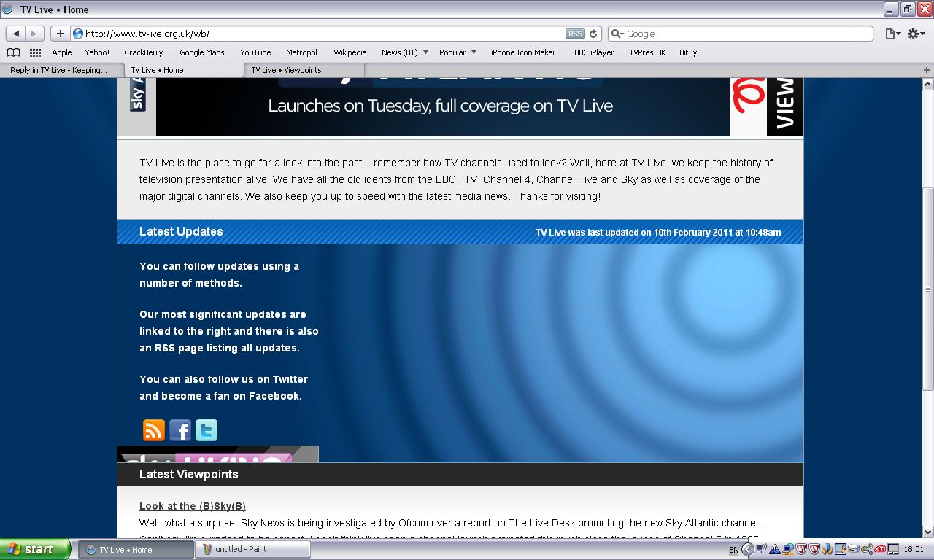Click the orange RSS feed icon
Image resolution: width=934 pixels, height=560 pixels.
pos(154,430)
